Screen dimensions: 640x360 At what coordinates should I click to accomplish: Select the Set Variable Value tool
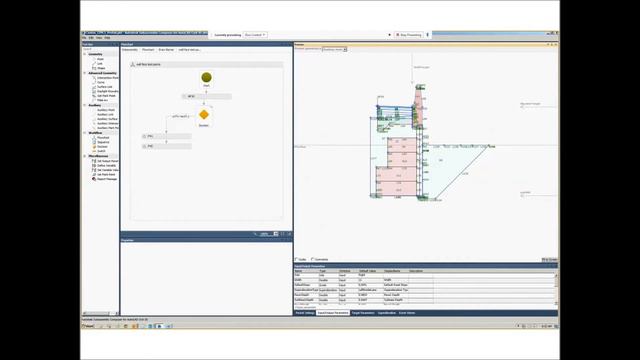coord(107,170)
